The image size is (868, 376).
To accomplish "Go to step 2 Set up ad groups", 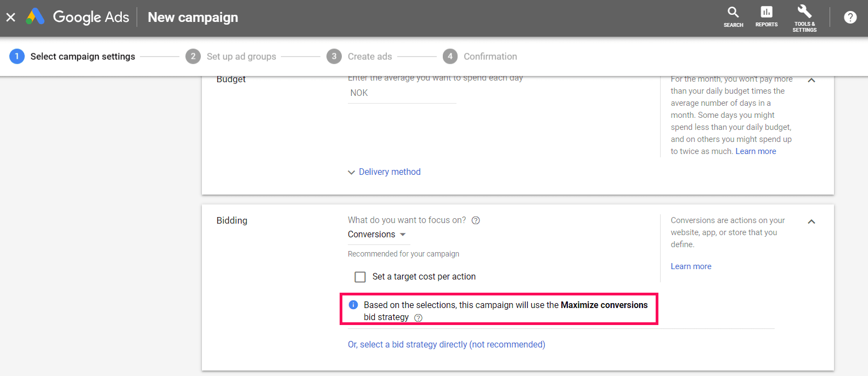I will click(231, 56).
